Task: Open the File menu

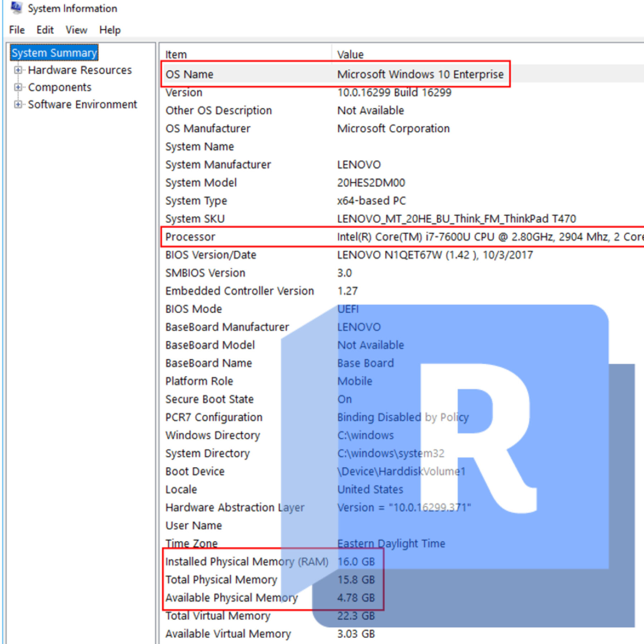Action: [x=17, y=30]
